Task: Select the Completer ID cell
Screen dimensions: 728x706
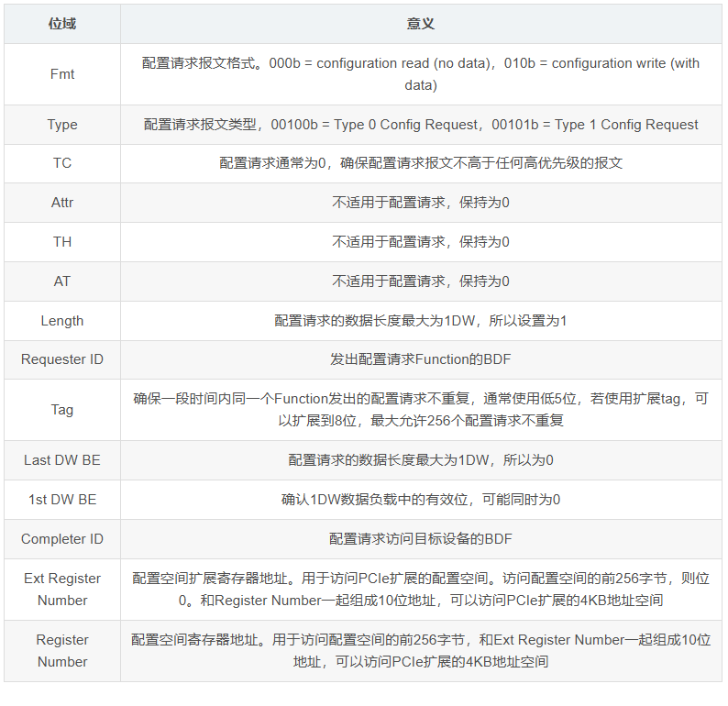Action: 62,539
